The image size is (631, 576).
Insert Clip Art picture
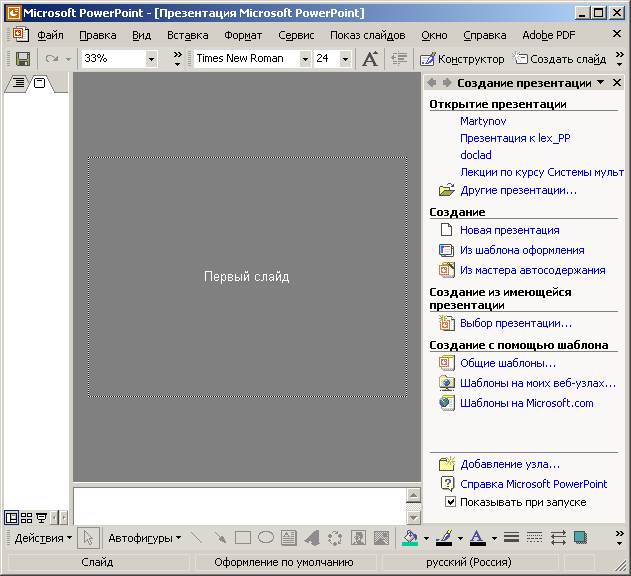(358, 538)
